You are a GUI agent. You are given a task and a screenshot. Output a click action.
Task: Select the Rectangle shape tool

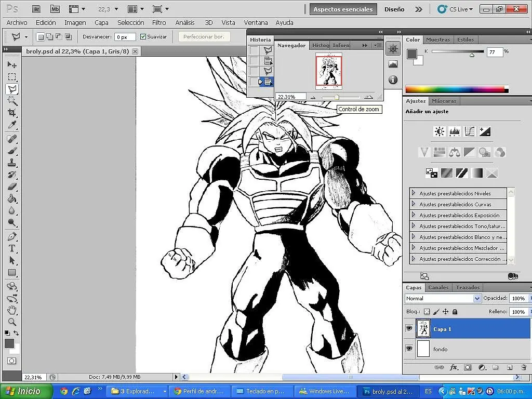tap(12, 272)
